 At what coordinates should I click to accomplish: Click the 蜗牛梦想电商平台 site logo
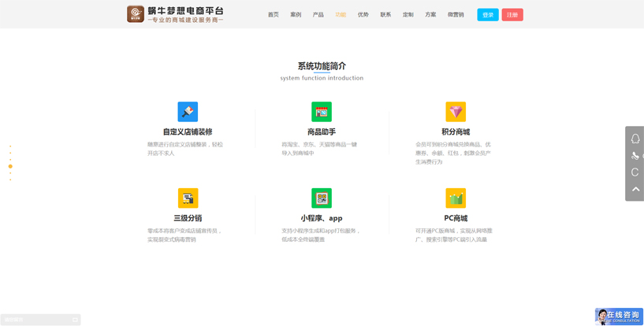point(175,14)
